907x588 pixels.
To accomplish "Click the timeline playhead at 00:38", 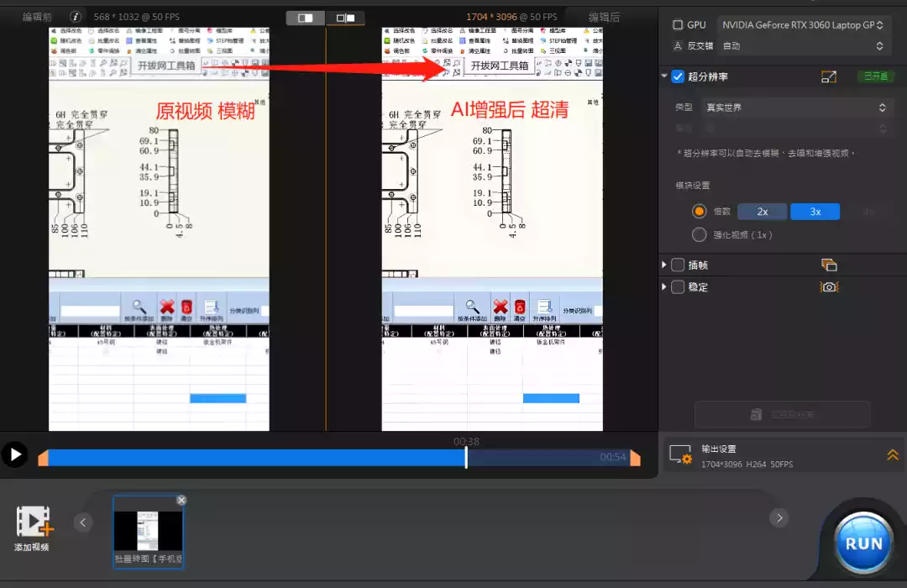I will pyautogui.click(x=466, y=457).
